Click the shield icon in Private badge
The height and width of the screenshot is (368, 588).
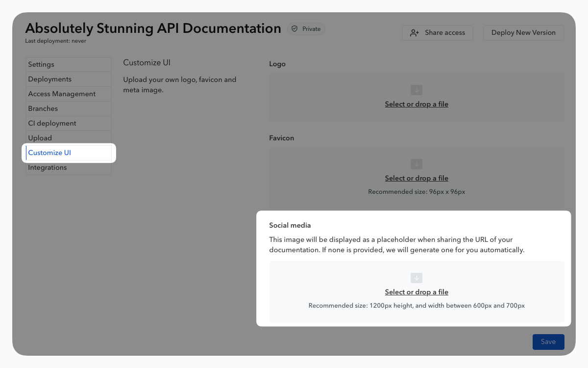click(x=294, y=29)
